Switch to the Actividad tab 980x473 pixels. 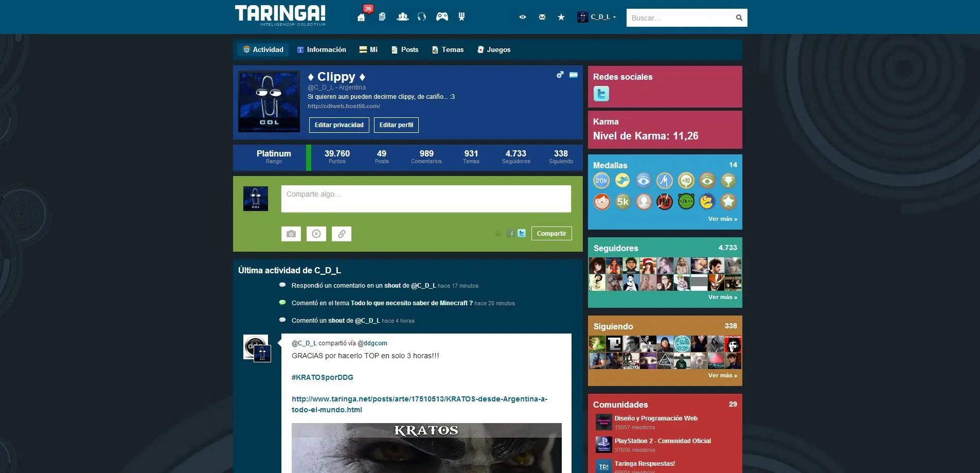(263, 49)
